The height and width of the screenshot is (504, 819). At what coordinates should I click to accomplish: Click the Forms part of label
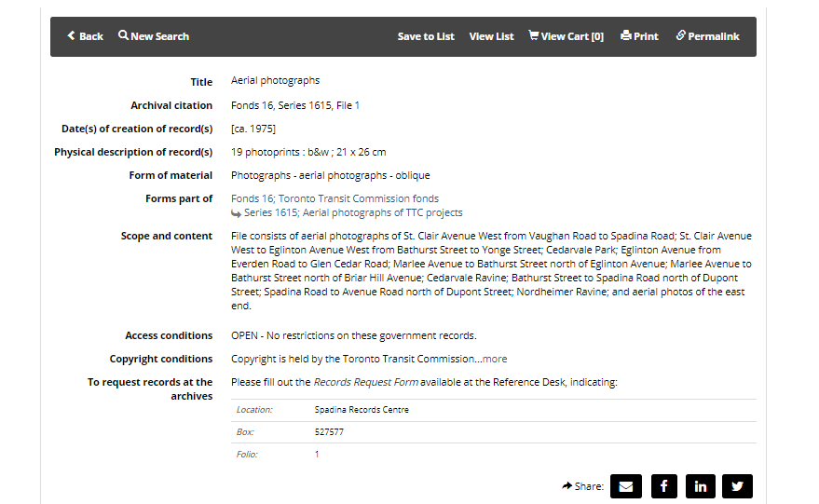point(179,199)
